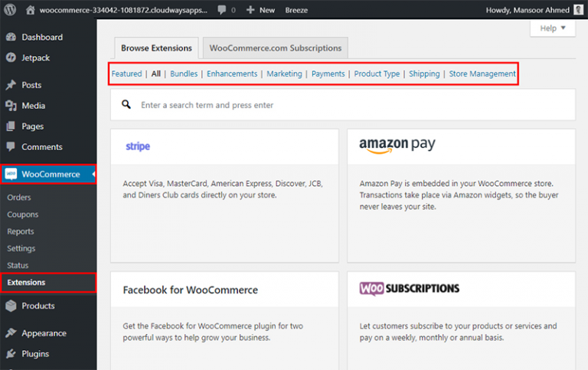
Task: Click the home icon for the site
Action: 31,10
